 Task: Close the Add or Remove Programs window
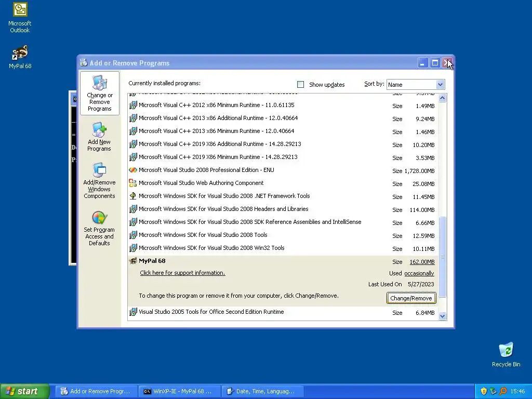click(447, 63)
